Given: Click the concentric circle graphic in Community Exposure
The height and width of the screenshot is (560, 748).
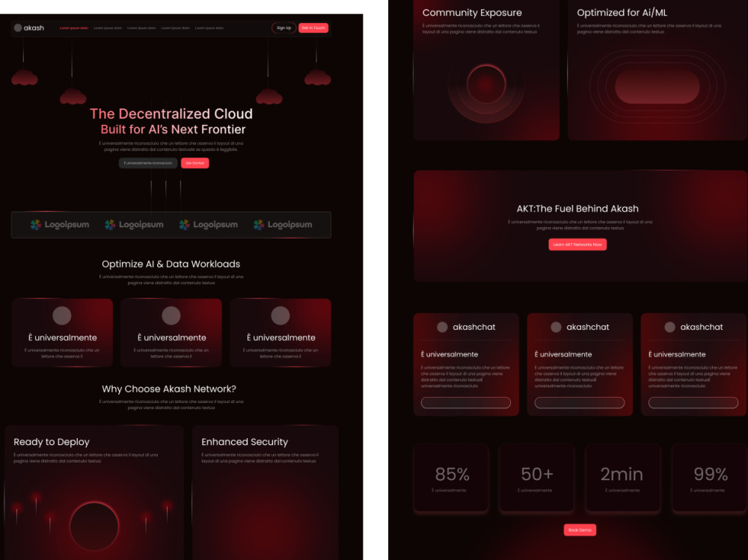Looking at the screenshot, I should [486, 84].
